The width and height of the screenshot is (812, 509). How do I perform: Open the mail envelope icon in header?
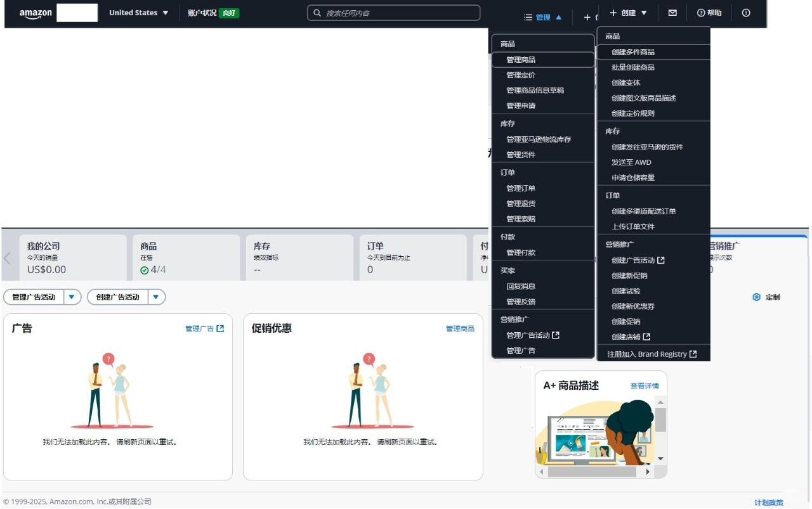point(672,13)
